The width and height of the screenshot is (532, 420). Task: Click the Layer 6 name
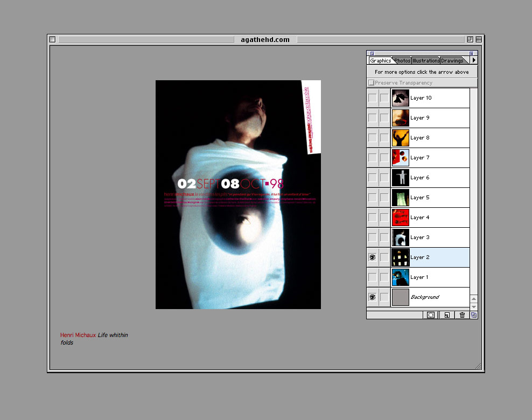point(419,178)
